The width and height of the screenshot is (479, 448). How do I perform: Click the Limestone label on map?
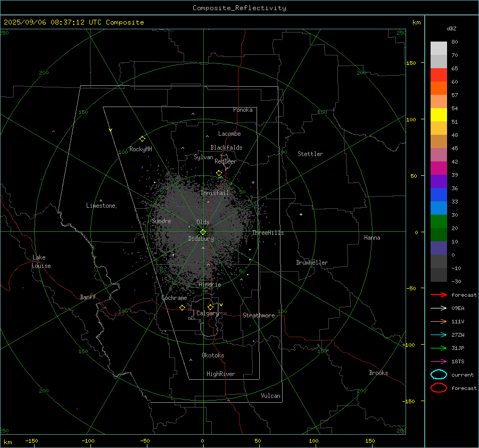pyautogui.click(x=101, y=206)
